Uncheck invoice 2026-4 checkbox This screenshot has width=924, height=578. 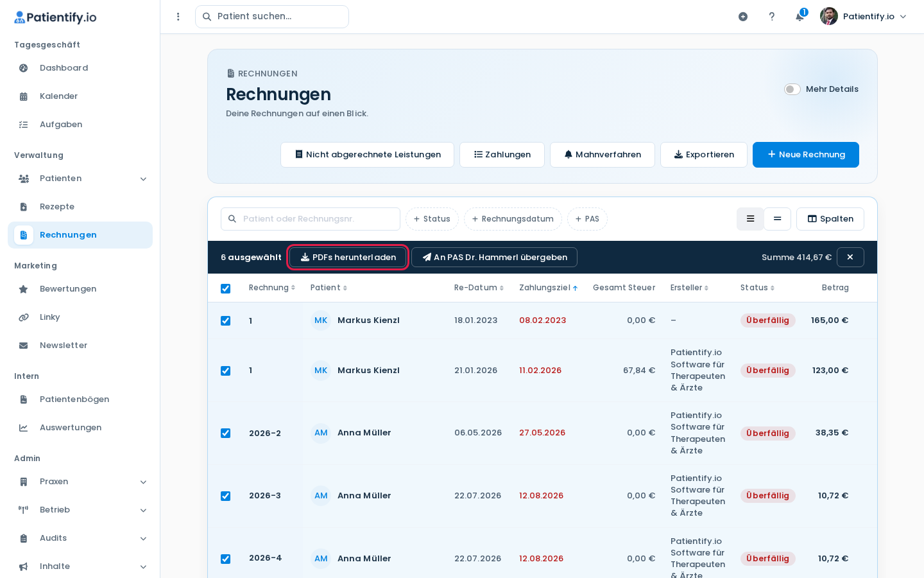pos(225,559)
